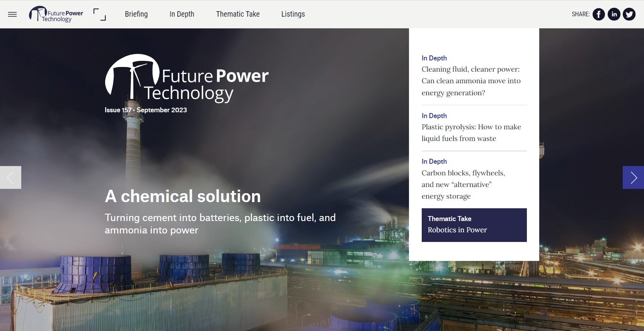Click the 'A chemical solution' headline
The height and width of the screenshot is (331, 644).
(183, 196)
